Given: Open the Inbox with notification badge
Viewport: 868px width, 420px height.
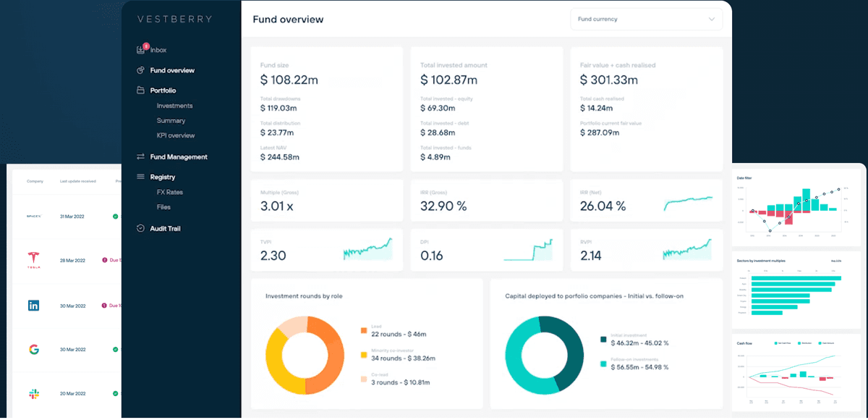Looking at the screenshot, I should click(x=140, y=49).
